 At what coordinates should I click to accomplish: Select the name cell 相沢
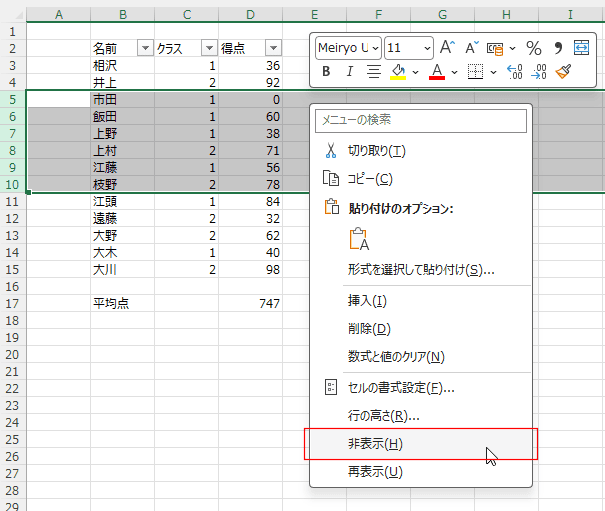(x=123, y=65)
